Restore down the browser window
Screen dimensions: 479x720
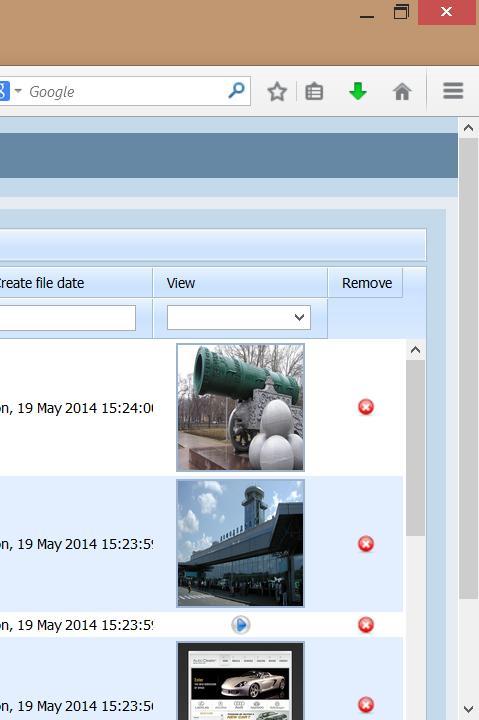click(x=401, y=12)
